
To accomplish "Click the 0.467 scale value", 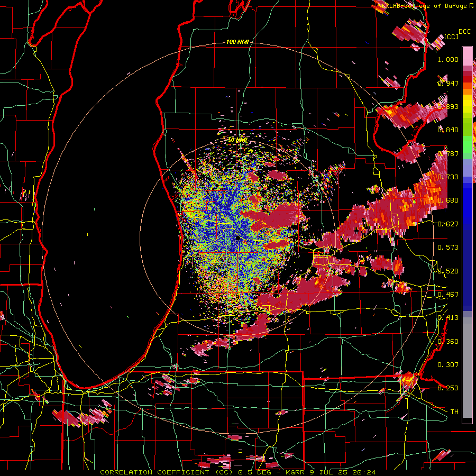I will (448, 295).
